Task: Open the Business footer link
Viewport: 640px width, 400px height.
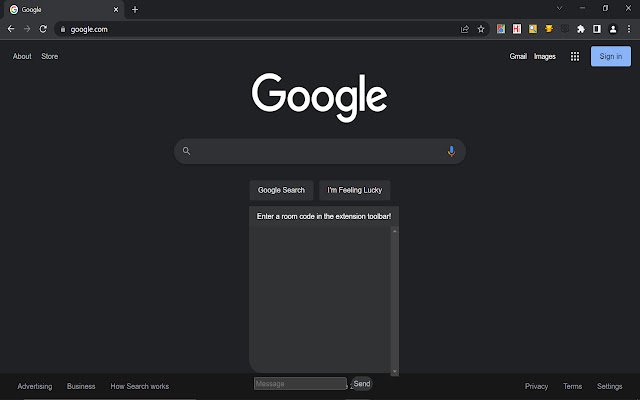Action: [81, 386]
